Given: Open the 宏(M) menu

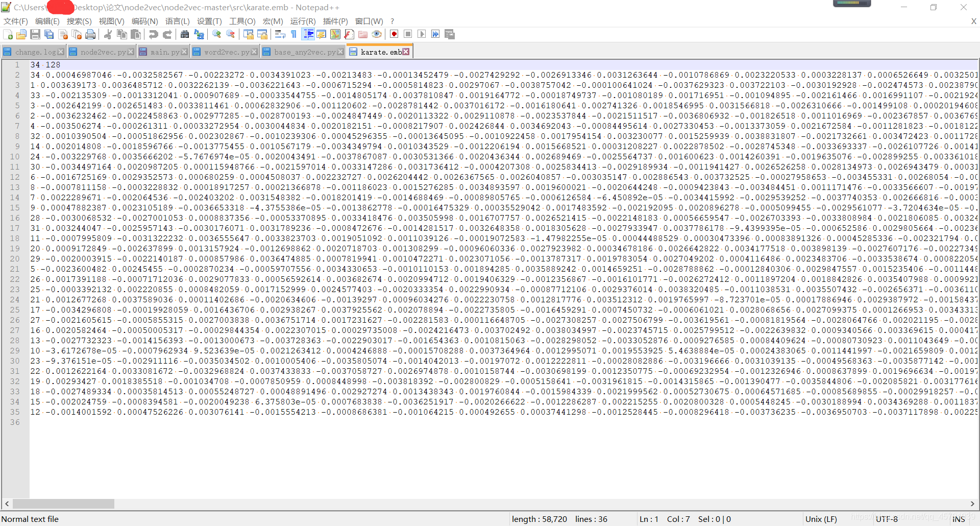Looking at the screenshot, I should click(x=273, y=21).
